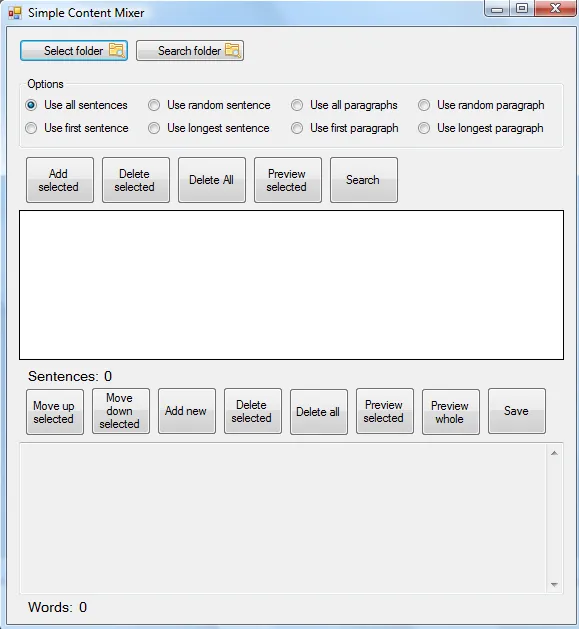
Task: Click inside the white sentence list box
Action: [291, 285]
